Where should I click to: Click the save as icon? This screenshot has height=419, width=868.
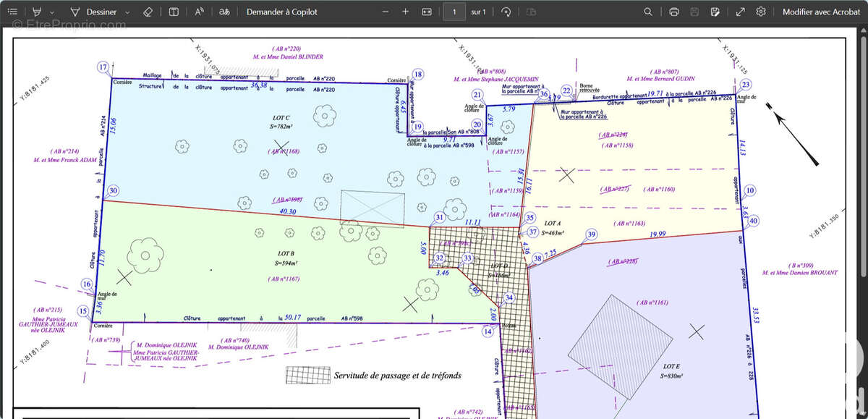coord(715,12)
